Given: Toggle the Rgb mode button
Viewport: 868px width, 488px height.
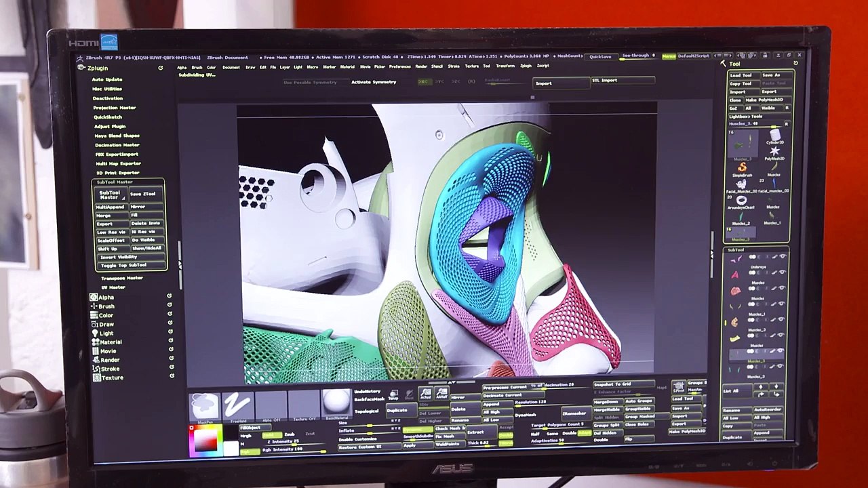Looking at the screenshot, I should click(250, 452).
